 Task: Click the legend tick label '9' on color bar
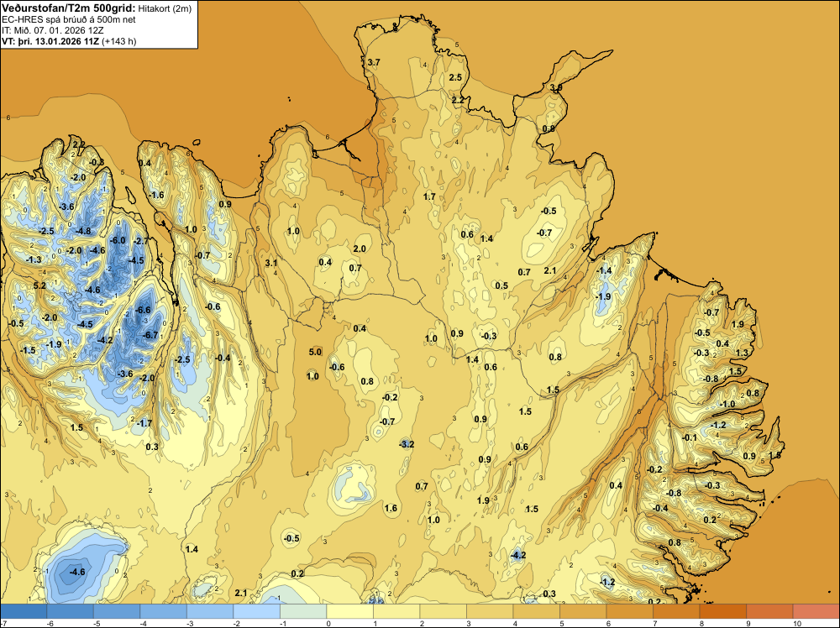(x=748, y=623)
